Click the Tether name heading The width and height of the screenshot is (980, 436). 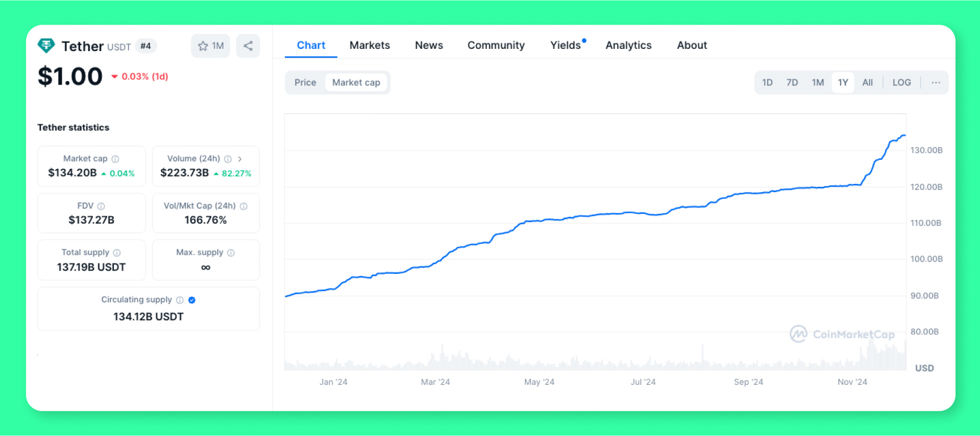83,46
